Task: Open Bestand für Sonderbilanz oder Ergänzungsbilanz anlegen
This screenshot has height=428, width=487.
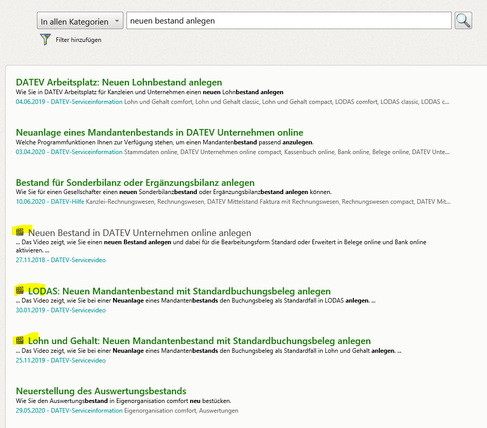Action: [x=135, y=182]
